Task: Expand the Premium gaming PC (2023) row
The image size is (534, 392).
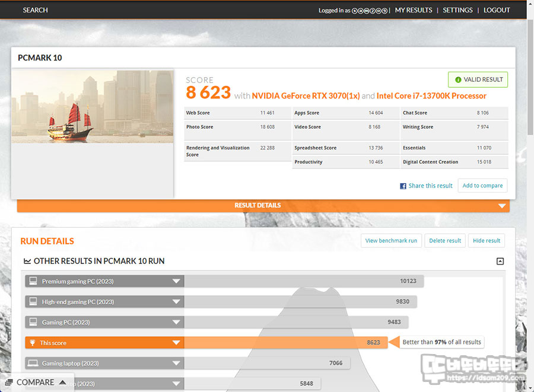Action: (x=176, y=282)
